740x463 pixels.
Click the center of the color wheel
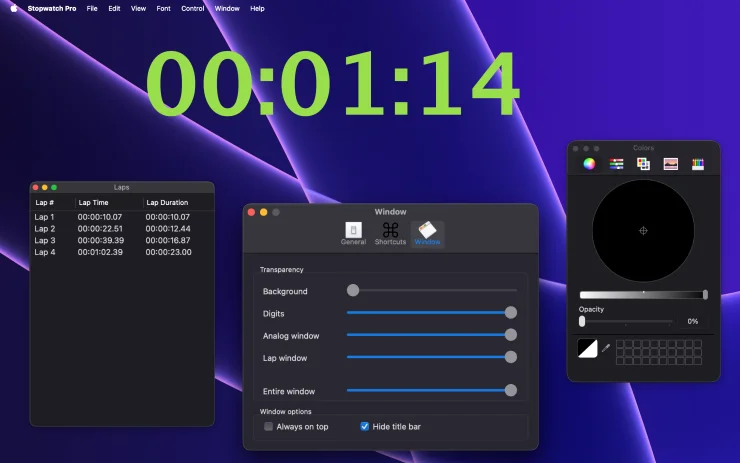(643, 231)
